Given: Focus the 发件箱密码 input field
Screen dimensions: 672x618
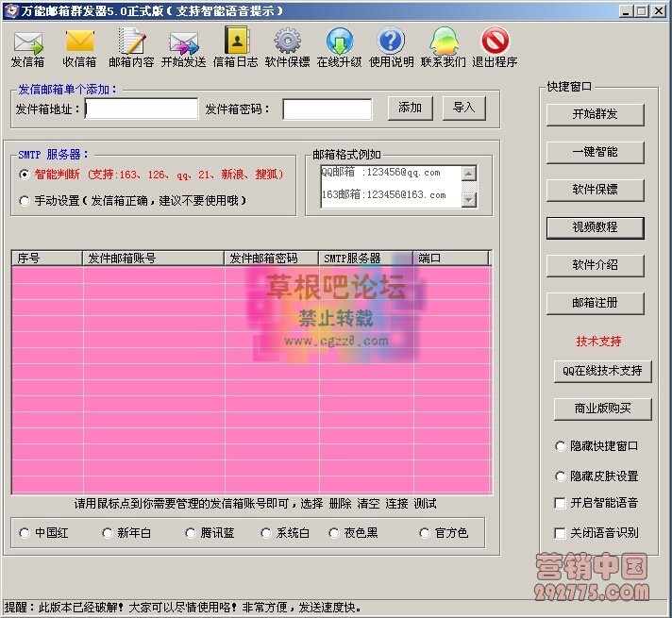Looking at the screenshot, I should [328, 109].
